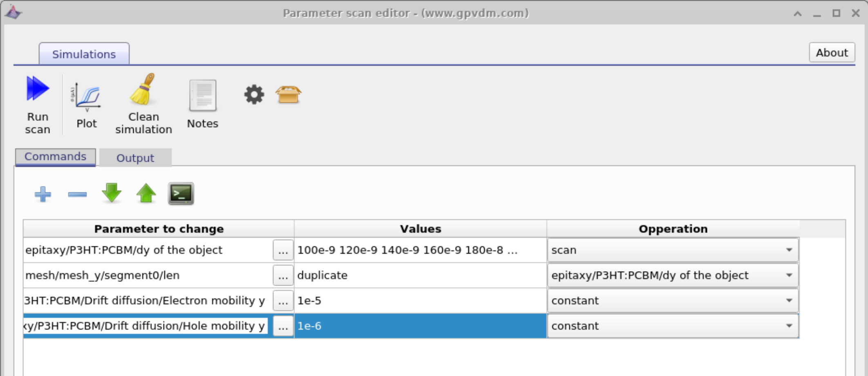Open the terminal/command icon

(x=181, y=193)
